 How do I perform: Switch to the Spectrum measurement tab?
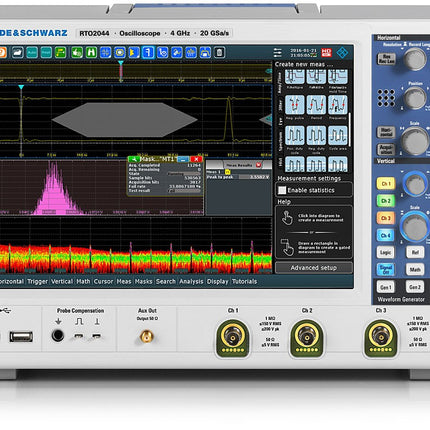280,141
